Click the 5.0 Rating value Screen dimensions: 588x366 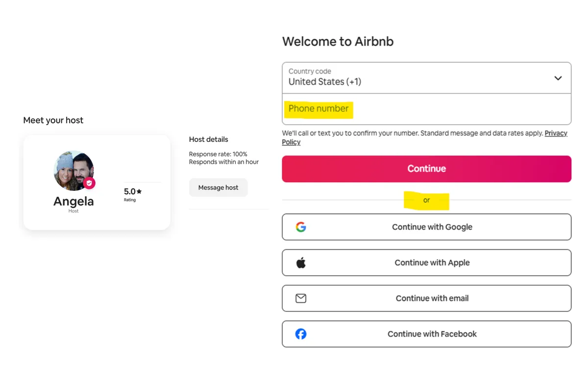[129, 191]
